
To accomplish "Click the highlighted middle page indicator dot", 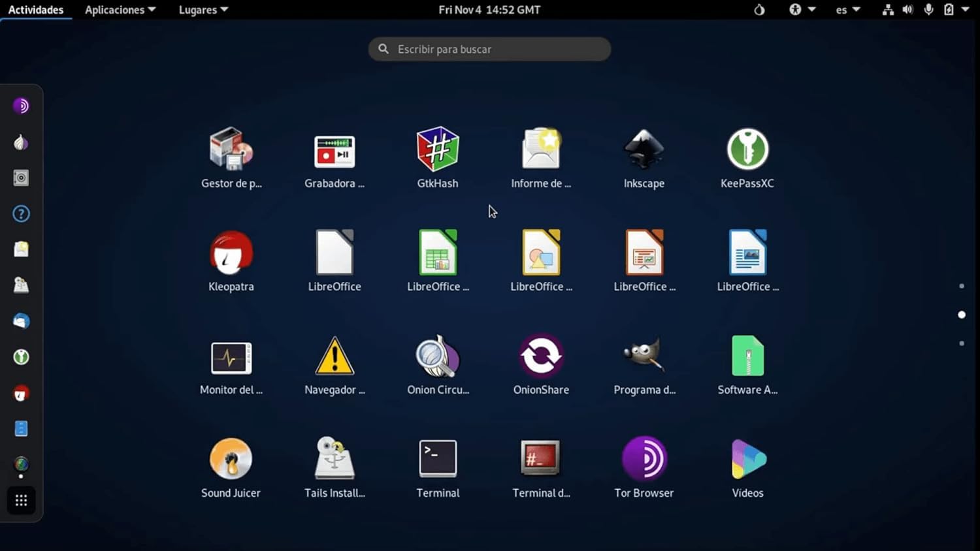I will 962,315.
